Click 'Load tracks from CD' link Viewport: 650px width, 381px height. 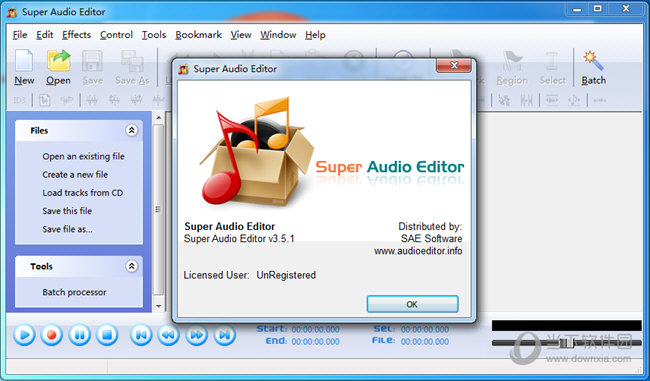point(82,193)
